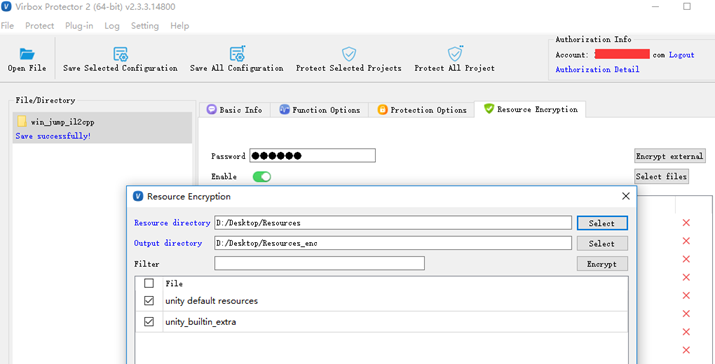Click the Select files button
Screen dimensions: 715x364
661,177
